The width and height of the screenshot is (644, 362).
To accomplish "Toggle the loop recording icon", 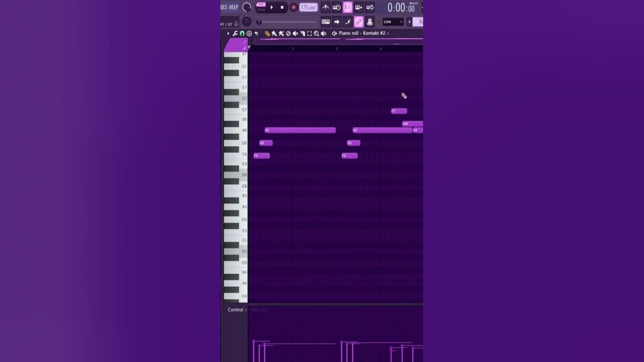I will click(370, 7).
